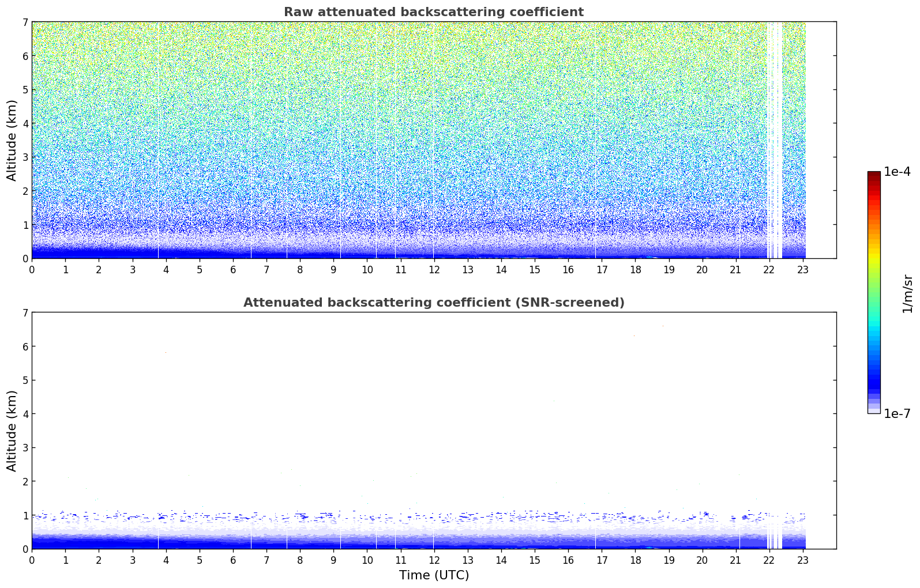Click the '1' altitude tick on the lower plot
The image size is (920, 588).
pos(25,515)
